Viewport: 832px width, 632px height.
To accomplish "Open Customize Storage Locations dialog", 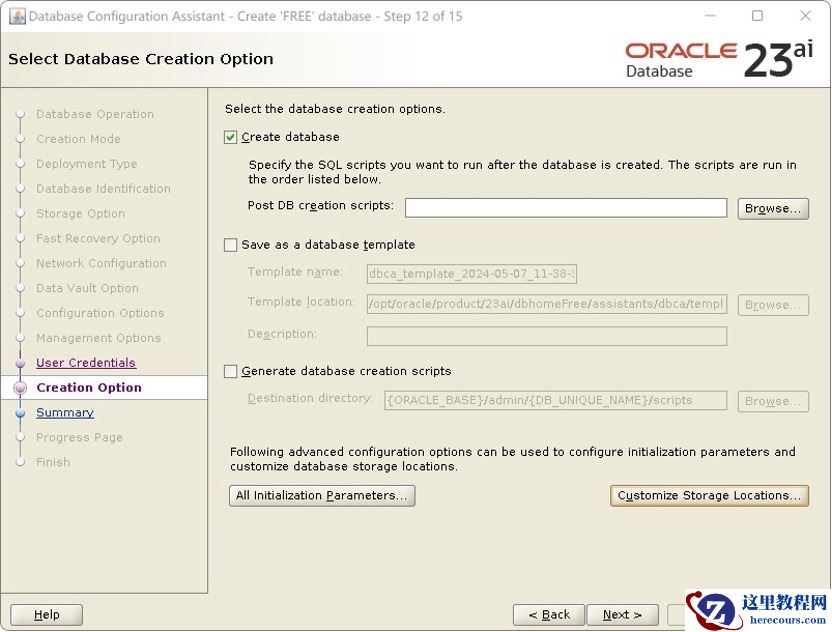I will (x=709, y=496).
